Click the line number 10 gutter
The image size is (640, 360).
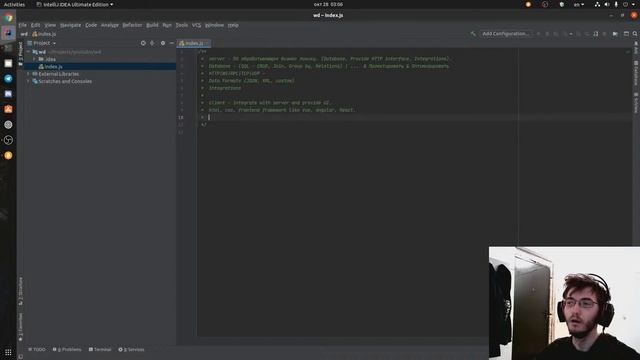[180, 117]
